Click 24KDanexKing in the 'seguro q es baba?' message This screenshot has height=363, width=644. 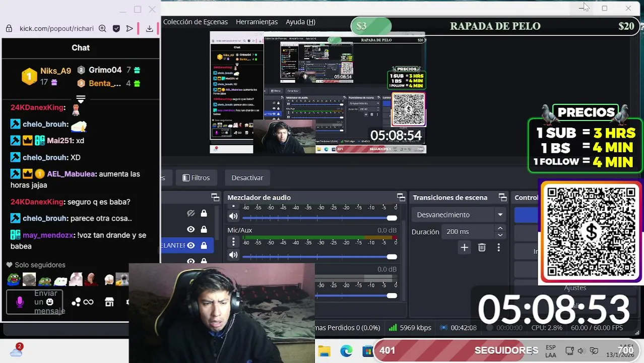point(37,202)
